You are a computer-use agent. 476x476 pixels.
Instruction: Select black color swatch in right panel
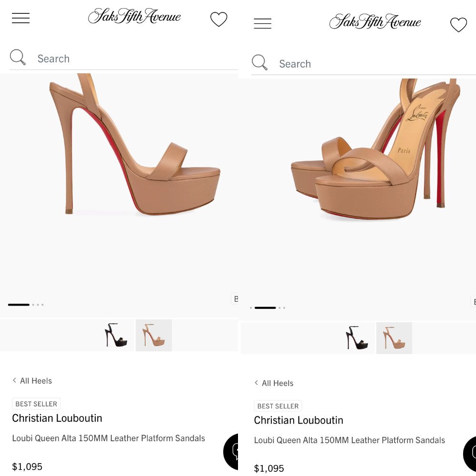[357, 338]
